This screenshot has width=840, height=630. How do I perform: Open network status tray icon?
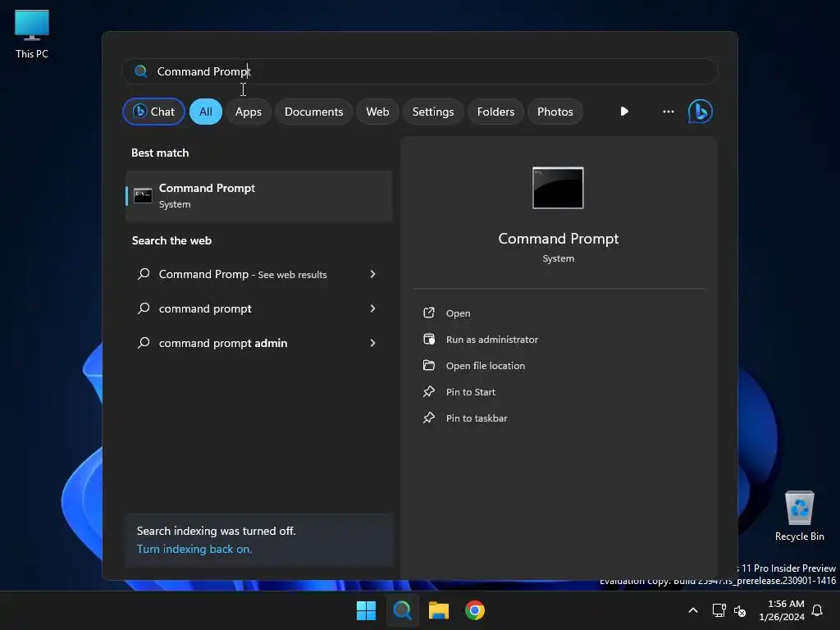pos(719,610)
